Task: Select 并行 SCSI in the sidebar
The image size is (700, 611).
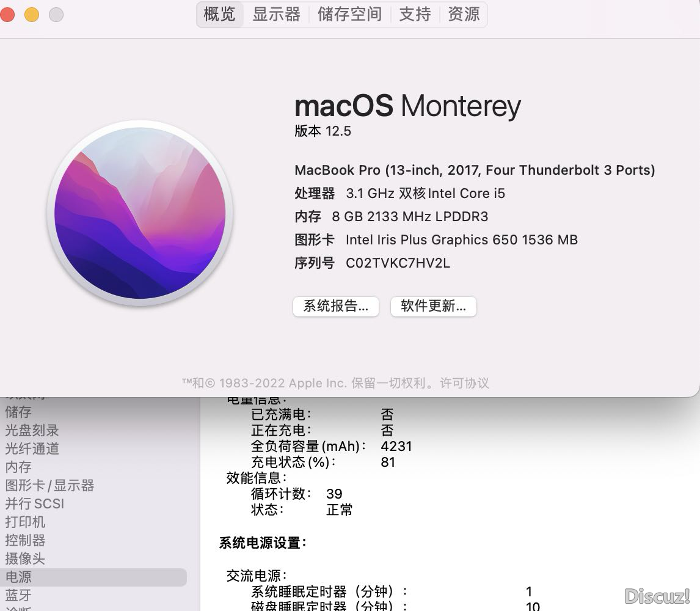Action: (35, 503)
